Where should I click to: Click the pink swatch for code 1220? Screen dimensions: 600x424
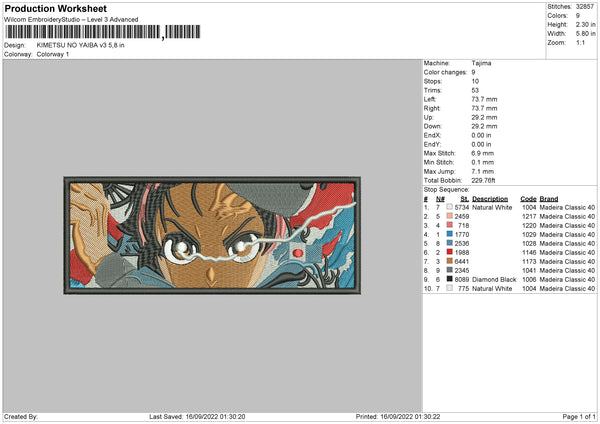(449, 225)
